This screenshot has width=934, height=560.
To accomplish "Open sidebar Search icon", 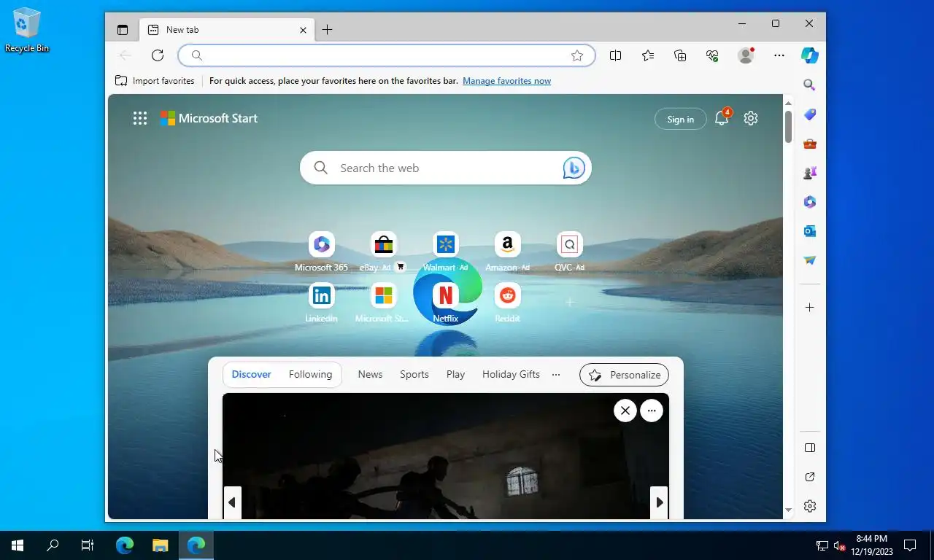I will click(x=809, y=85).
